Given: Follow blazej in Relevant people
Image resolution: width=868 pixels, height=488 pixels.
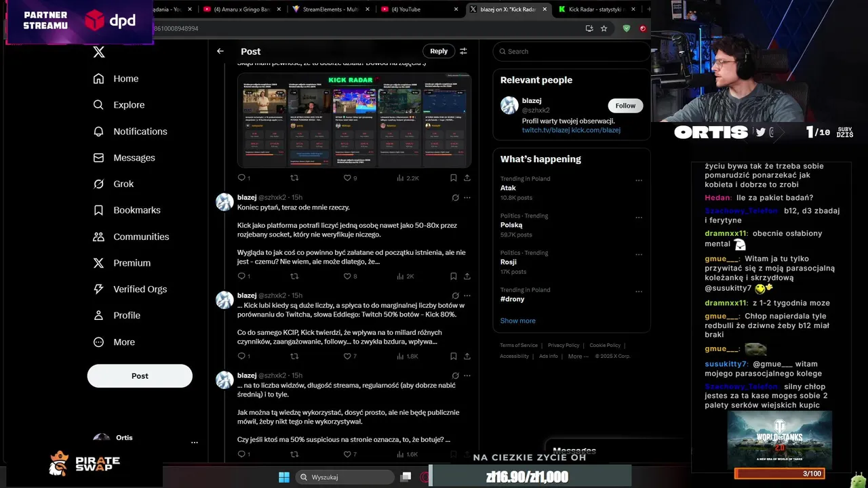Looking at the screenshot, I should (x=625, y=106).
